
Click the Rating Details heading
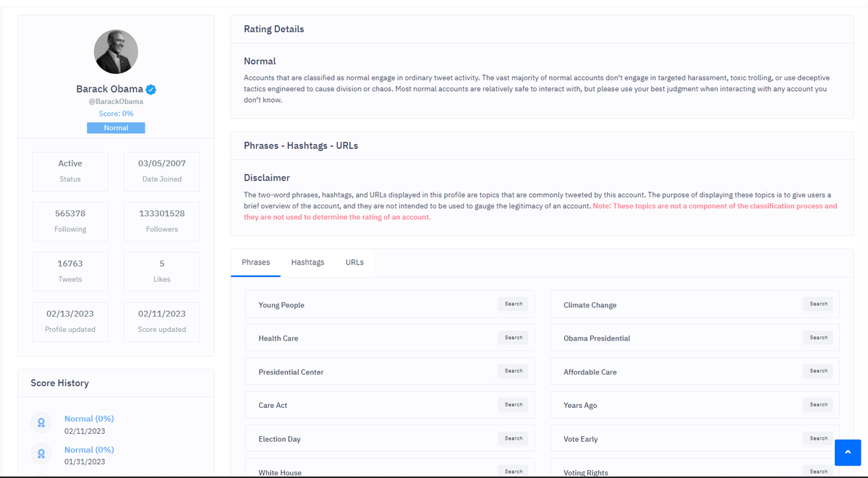click(x=274, y=30)
